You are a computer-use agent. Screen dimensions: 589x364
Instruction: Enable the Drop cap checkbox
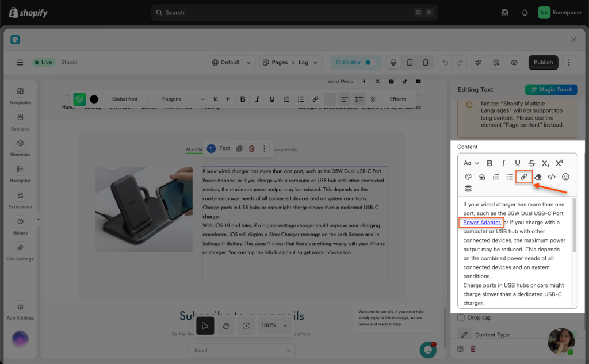pyautogui.click(x=461, y=317)
